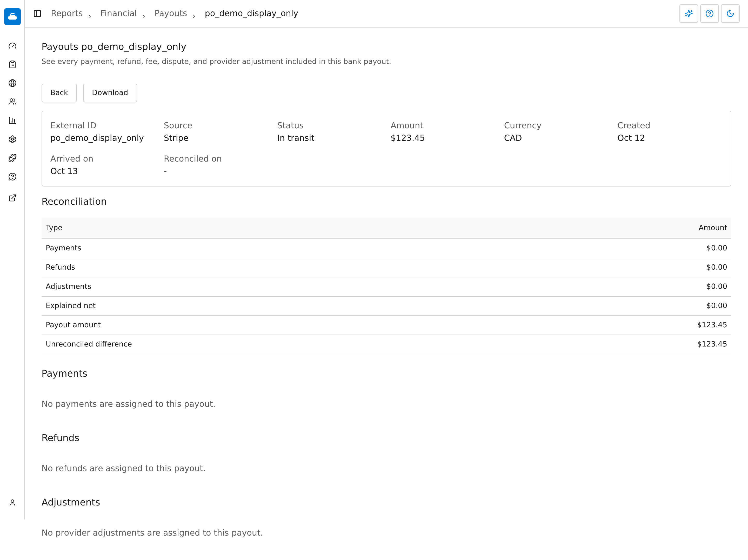Open the customers people icon in sidebar

point(12,102)
